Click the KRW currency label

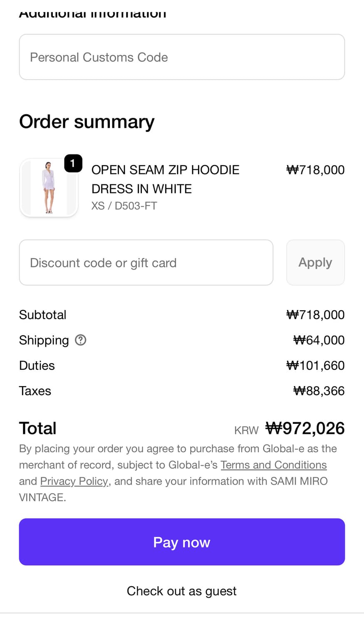click(x=246, y=430)
